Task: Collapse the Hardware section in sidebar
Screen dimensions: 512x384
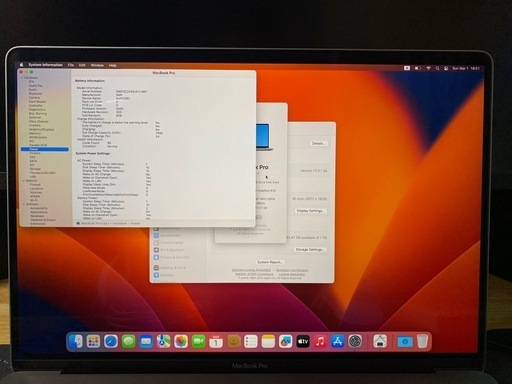Action: (23, 78)
